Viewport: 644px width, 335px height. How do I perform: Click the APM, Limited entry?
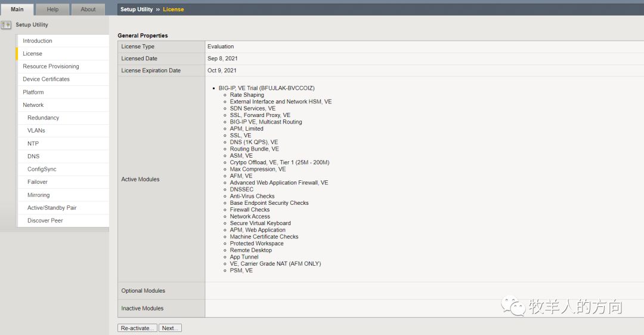pyautogui.click(x=246, y=128)
